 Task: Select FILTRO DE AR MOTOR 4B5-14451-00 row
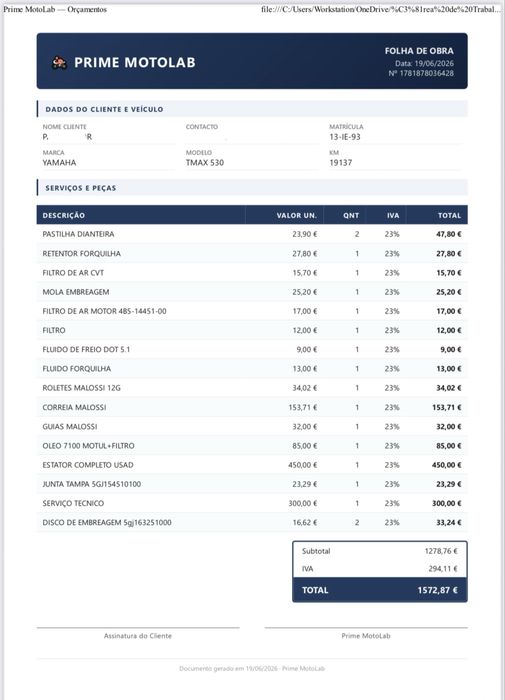pos(252,311)
